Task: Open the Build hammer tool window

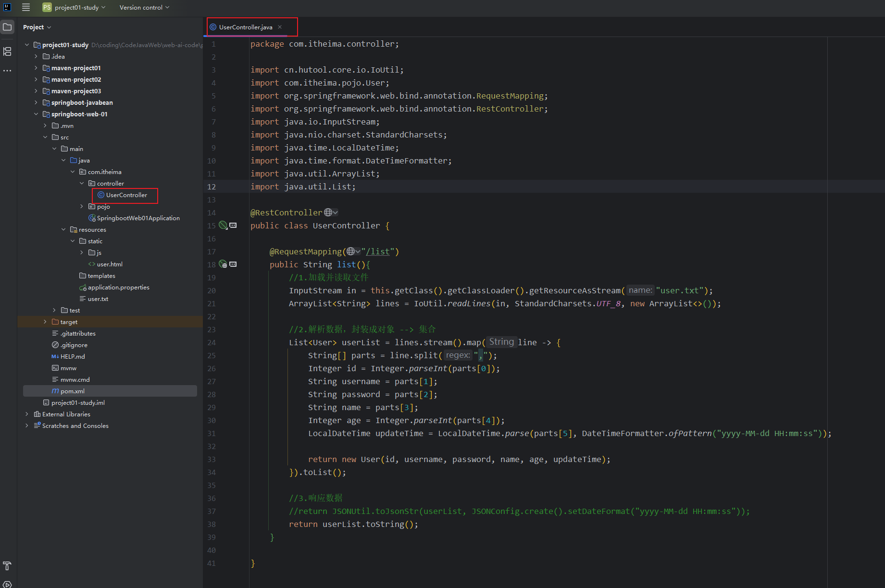Action: click(x=7, y=566)
